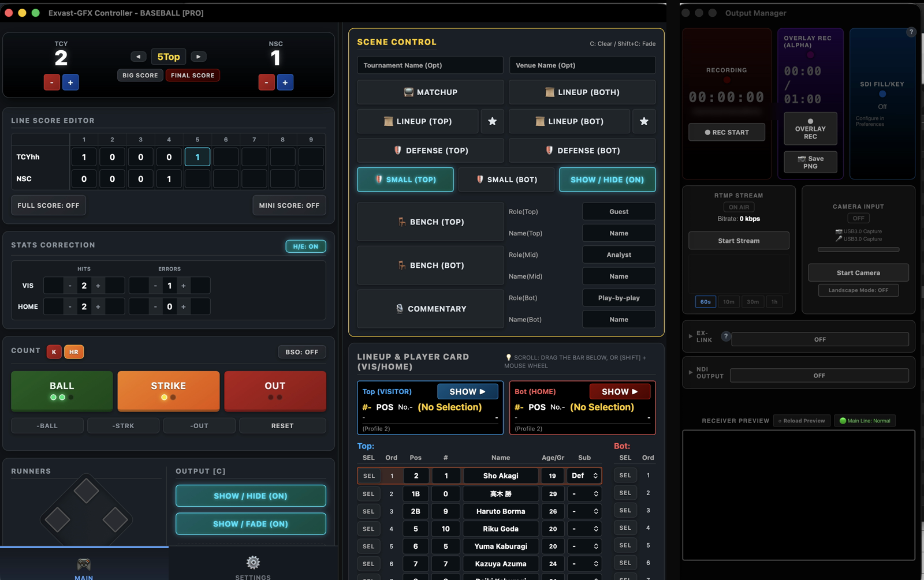Click the Tournament Name input field

point(430,65)
